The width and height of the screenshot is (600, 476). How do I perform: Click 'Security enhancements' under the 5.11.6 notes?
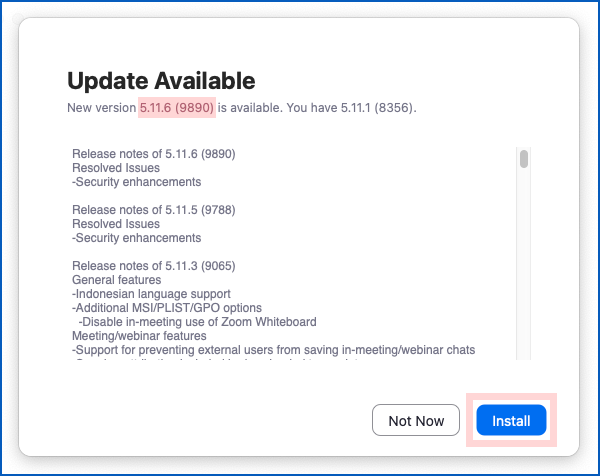[x=137, y=182]
